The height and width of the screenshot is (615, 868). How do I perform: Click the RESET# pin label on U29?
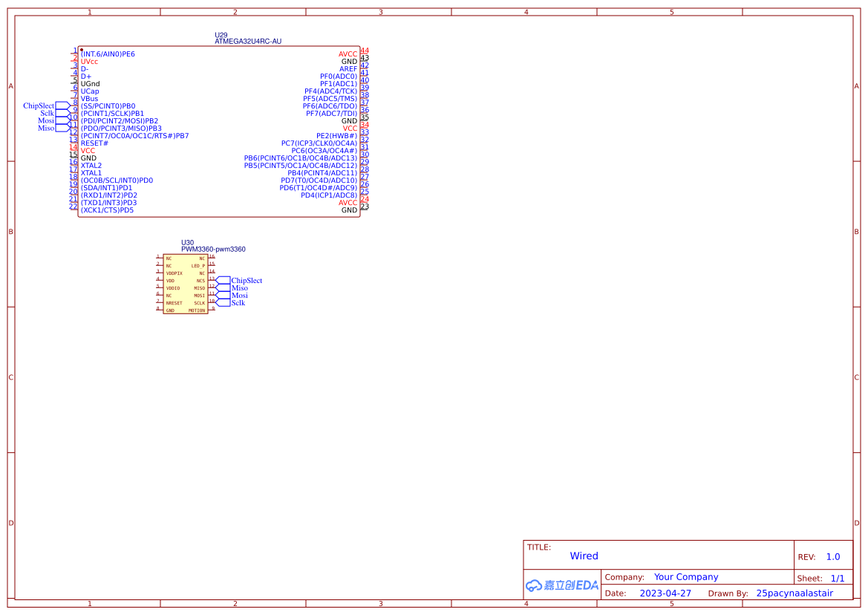pos(94,143)
